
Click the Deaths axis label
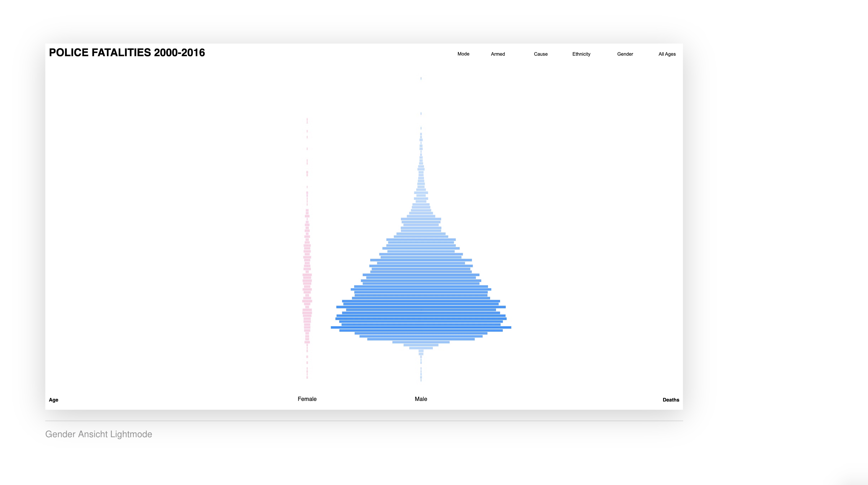click(x=670, y=400)
